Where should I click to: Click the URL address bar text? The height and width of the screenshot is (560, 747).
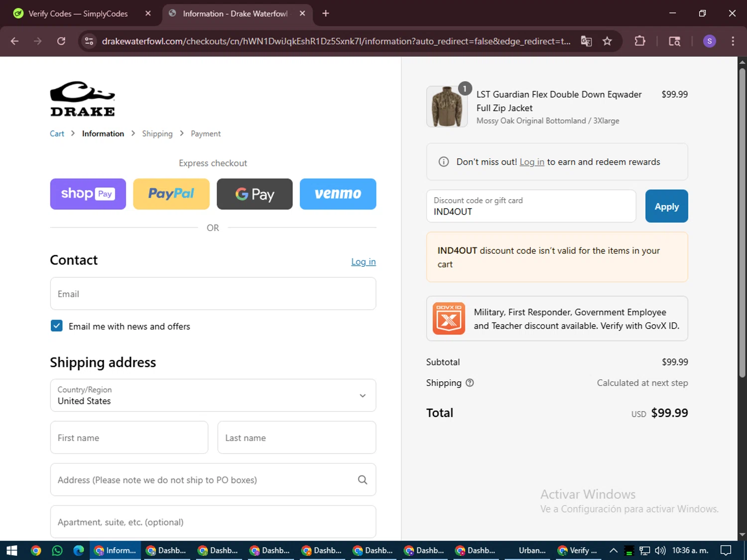[x=336, y=41]
